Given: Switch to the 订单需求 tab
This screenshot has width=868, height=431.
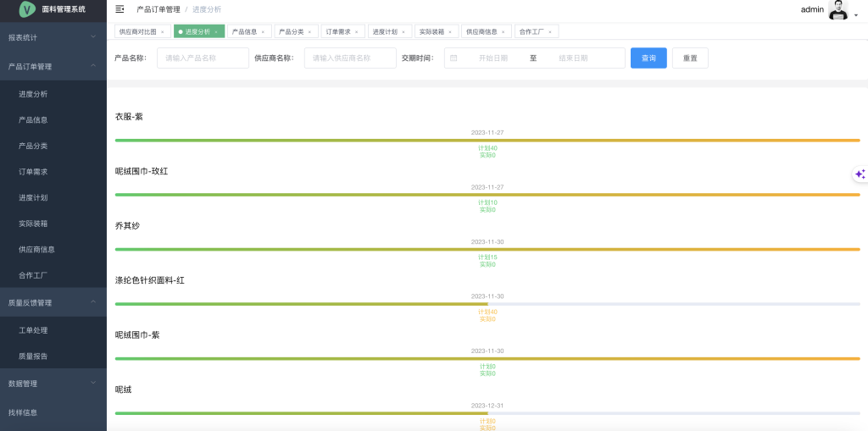Looking at the screenshot, I should pos(337,32).
